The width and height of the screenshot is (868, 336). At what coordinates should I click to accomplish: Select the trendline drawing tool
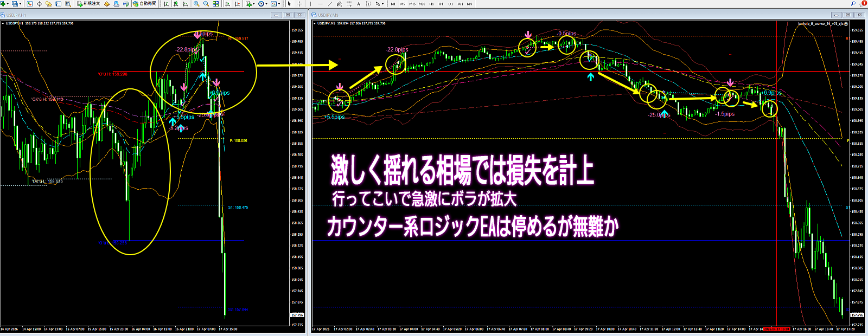329,4
